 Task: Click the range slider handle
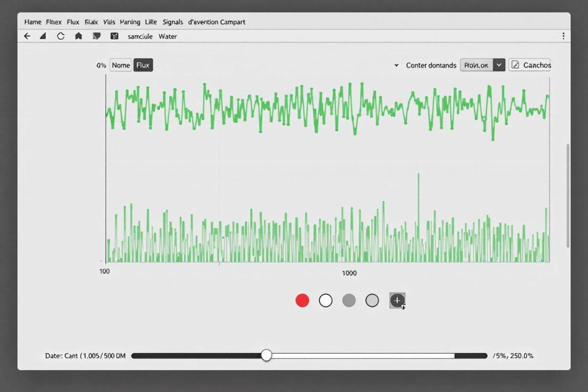[x=266, y=355]
